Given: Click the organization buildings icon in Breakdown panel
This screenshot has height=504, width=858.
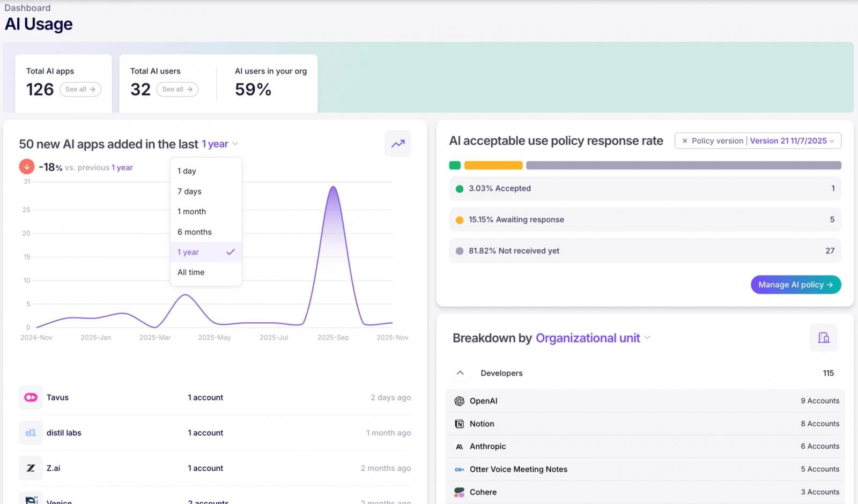Looking at the screenshot, I should pyautogui.click(x=824, y=338).
